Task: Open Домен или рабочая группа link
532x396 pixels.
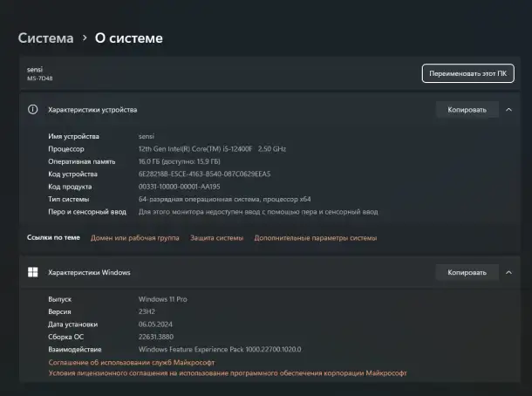Action: click(134, 238)
